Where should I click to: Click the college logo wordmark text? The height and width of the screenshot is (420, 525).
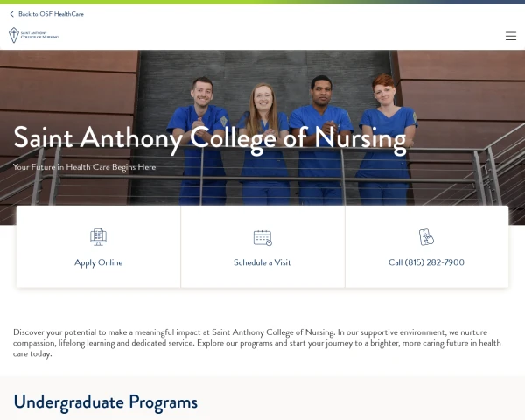click(39, 35)
